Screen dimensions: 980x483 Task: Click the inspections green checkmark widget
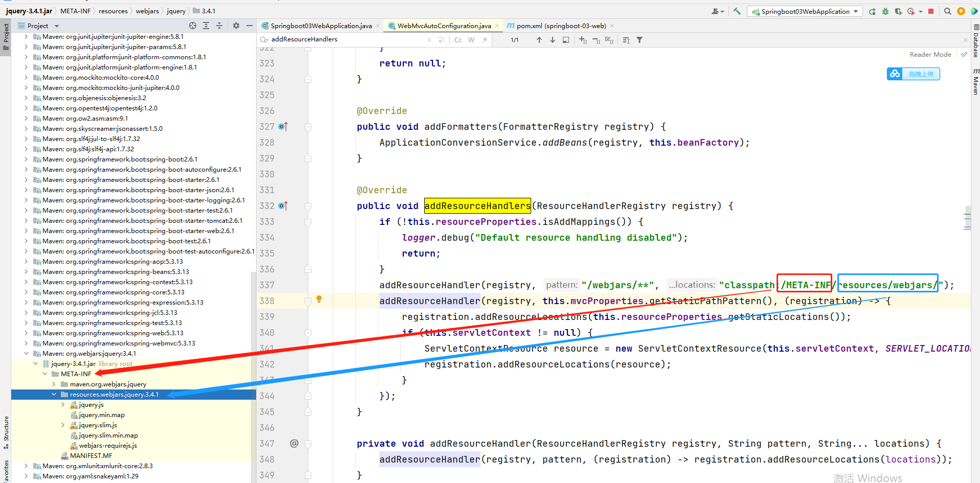(x=964, y=54)
